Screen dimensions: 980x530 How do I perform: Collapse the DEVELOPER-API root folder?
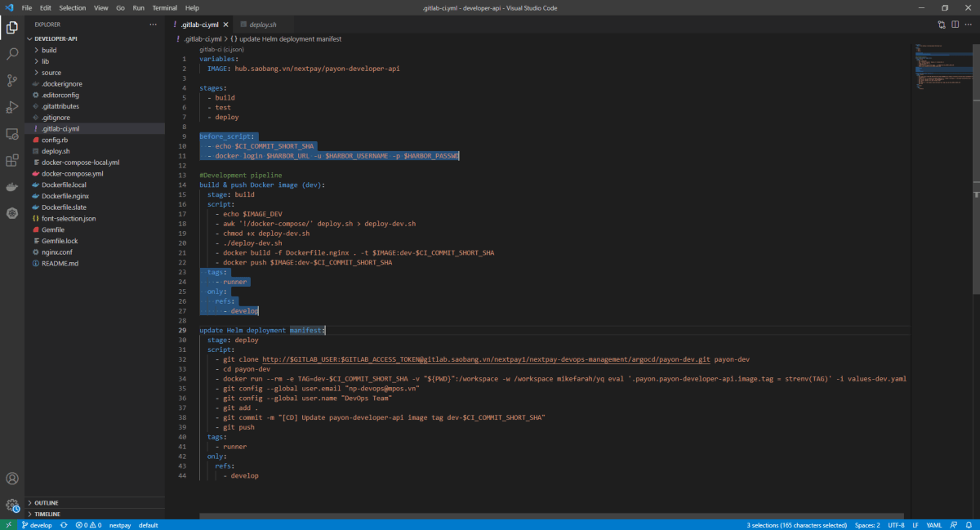(x=56, y=38)
